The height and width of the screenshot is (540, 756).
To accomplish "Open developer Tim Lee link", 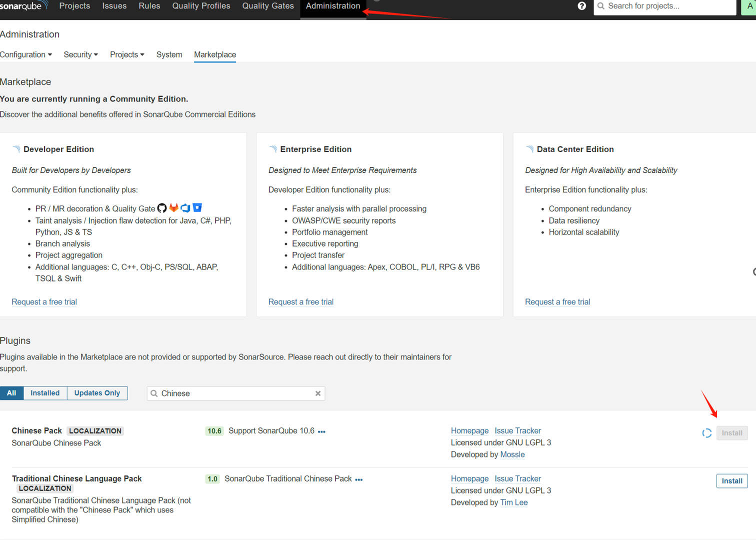I will [514, 503].
